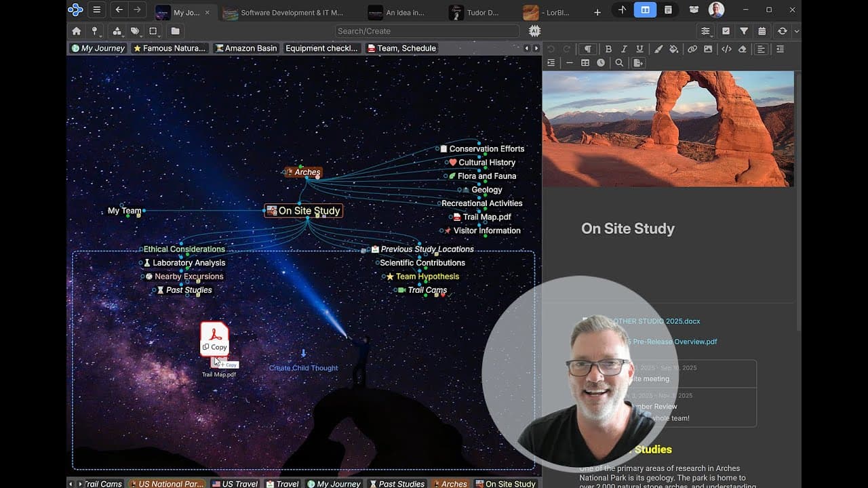This screenshot has height=488, width=868.
Task: Insert a link in the note
Action: pos(692,49)
